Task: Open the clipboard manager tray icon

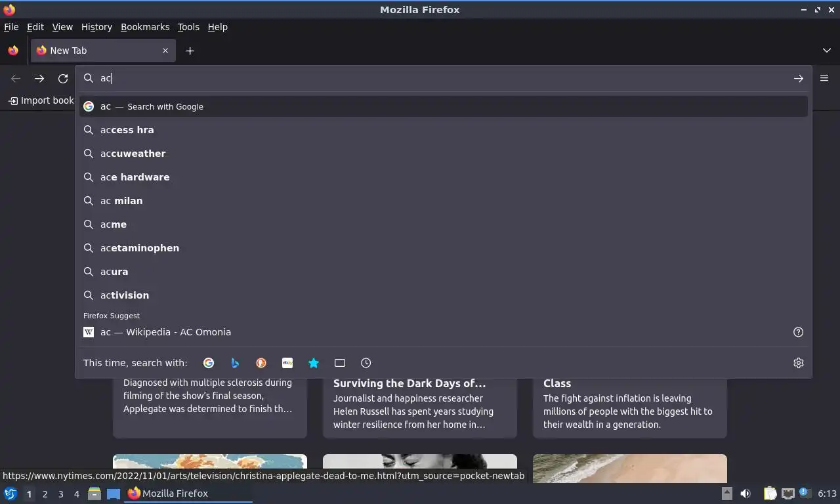Action: [770, 493]
